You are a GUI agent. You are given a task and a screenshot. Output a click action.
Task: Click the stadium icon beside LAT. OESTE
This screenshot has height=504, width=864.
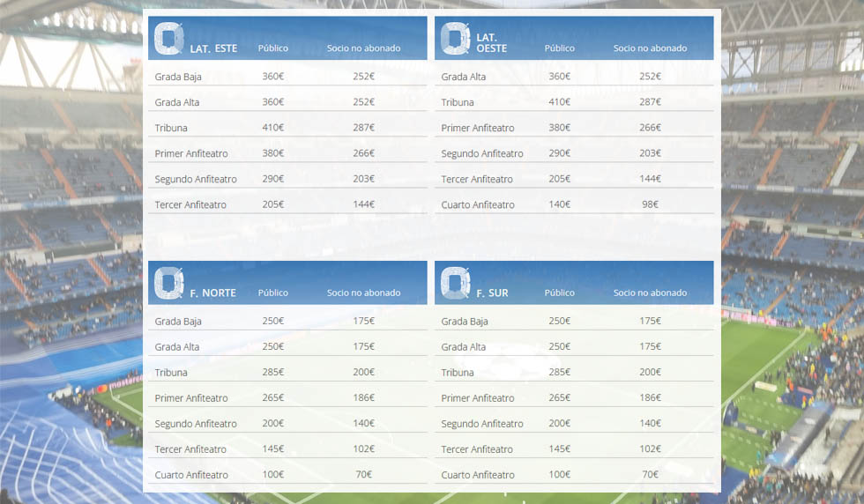[x=455, y=39]
